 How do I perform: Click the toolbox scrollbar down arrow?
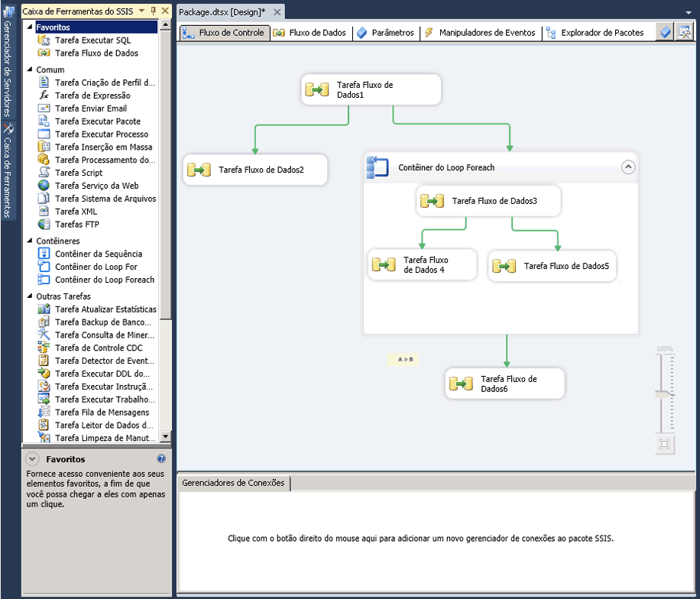[x=165, y=437]
